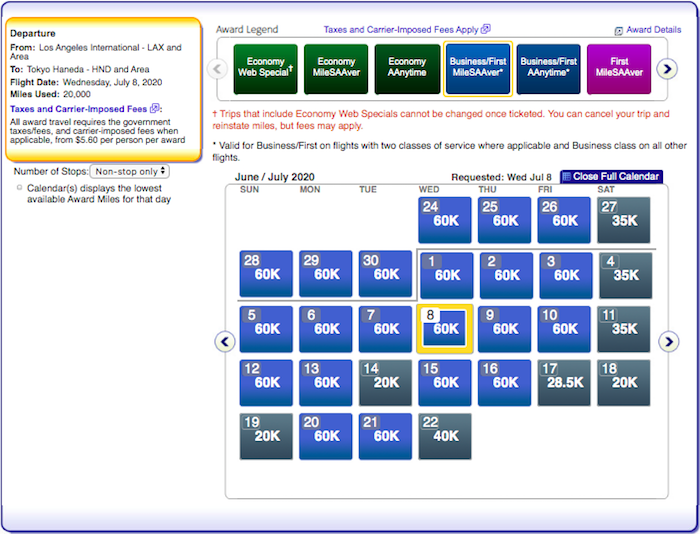The height and width of the screenshot is (534, 700).
Task: Open popup icon next to Taxes and Carrier-Imposed Fees in Departure box
Action: point(154,108)
